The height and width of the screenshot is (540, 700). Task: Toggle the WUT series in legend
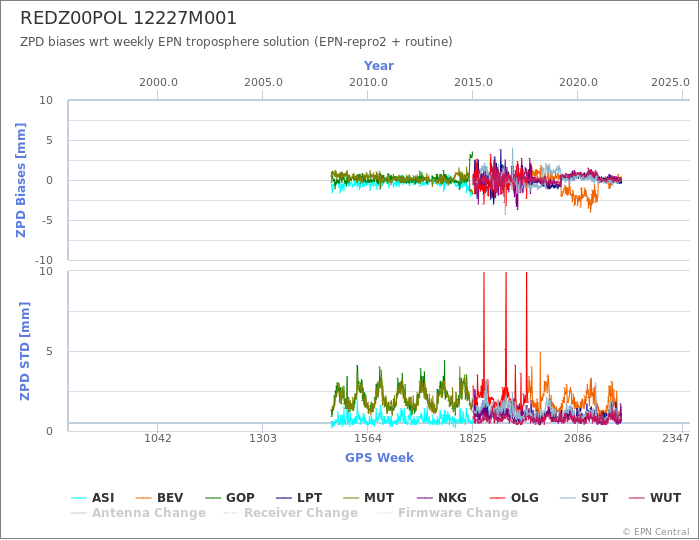(x=654, y=498)
